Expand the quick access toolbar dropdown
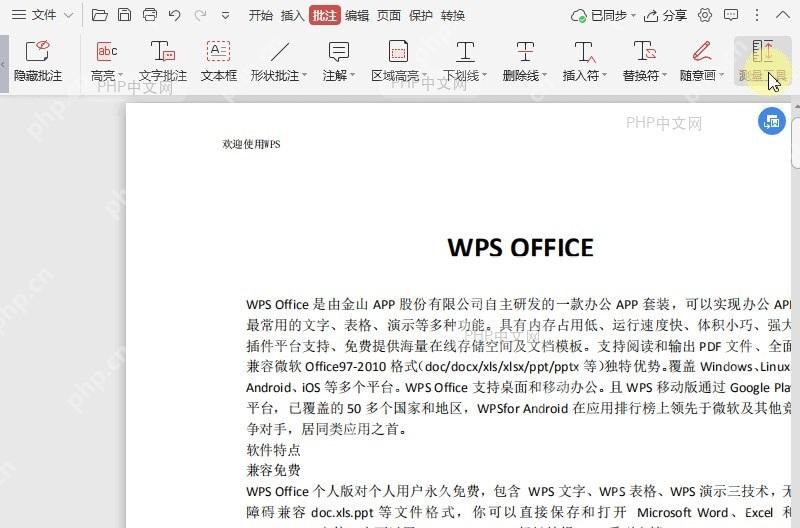Image resolution: width=800 pixels, height=528 pixels. click(225, 16)
